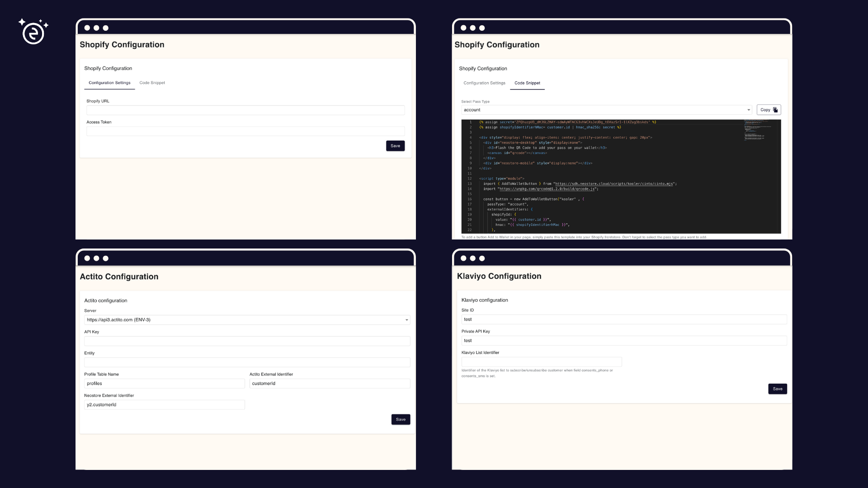The width and height of the screenshot is (868, 488).
Task: Click the Access Token input field
Action: click(245, 131)
